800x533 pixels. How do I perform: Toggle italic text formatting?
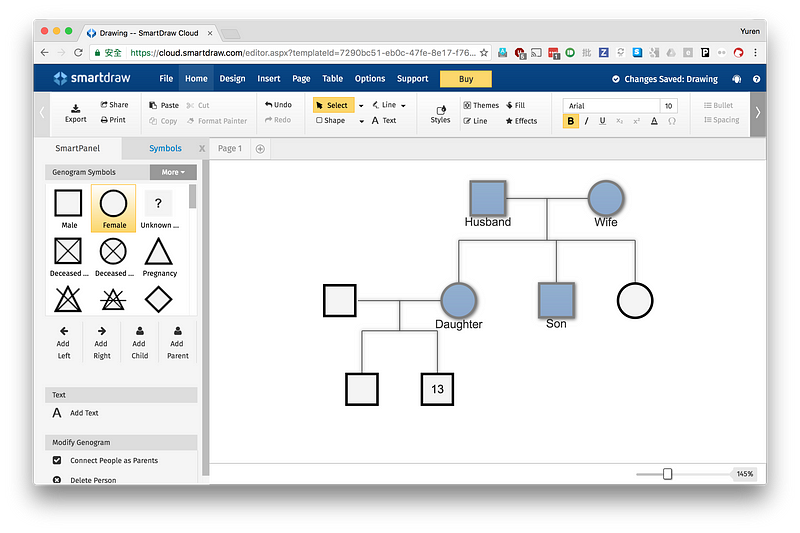click(x=587, y=121)
